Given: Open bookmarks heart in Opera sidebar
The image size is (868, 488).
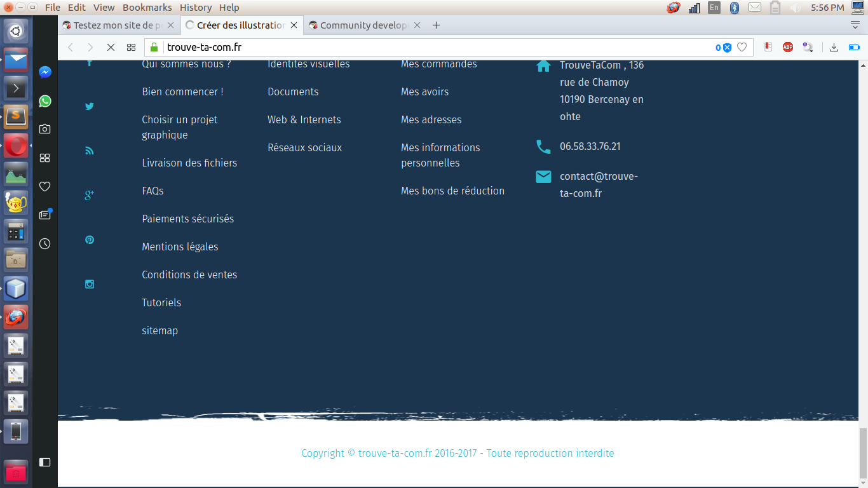Looking at the screenshot, I should pos(44,186).
